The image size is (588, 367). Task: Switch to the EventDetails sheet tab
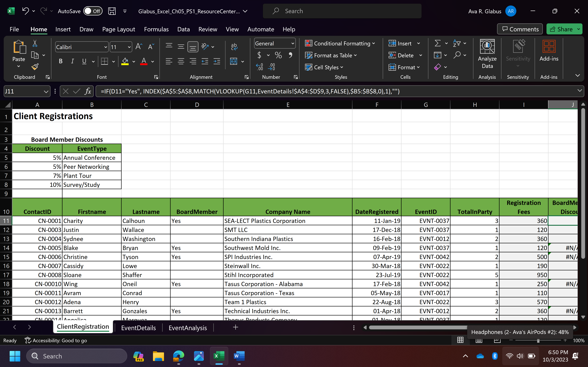(138, 328)
